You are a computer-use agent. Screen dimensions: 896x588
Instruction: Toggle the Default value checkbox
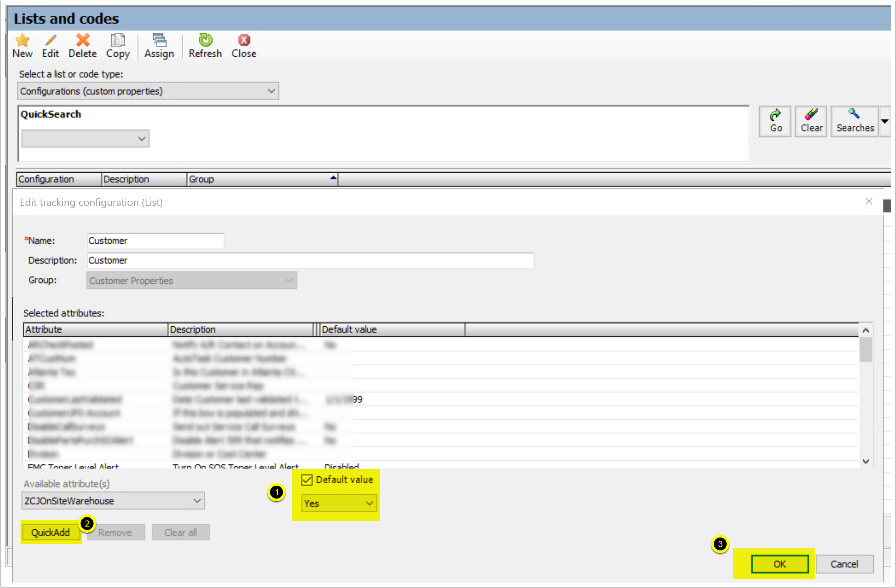pyautogui.click(x=307, y=480)
